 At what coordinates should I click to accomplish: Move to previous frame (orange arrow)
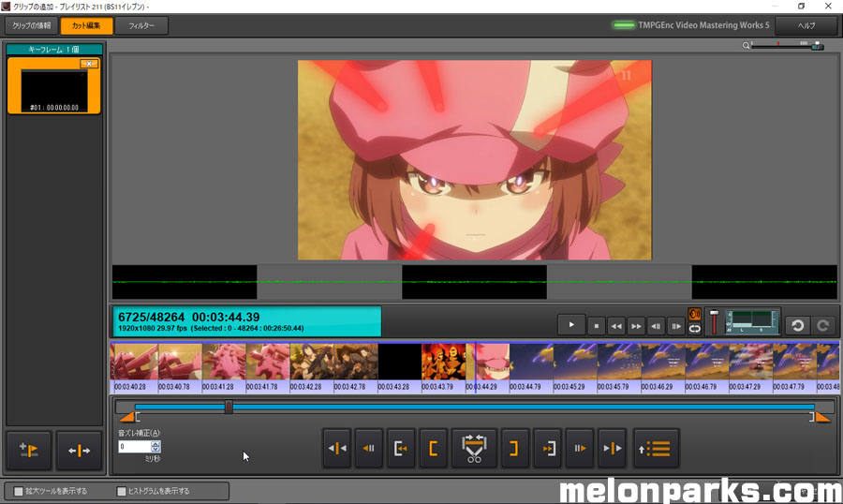[369, 448]
